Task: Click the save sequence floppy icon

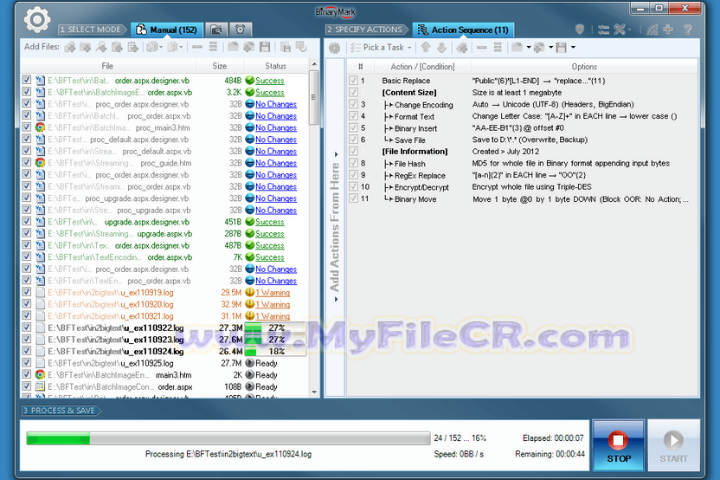Action: tap(561, 47)
